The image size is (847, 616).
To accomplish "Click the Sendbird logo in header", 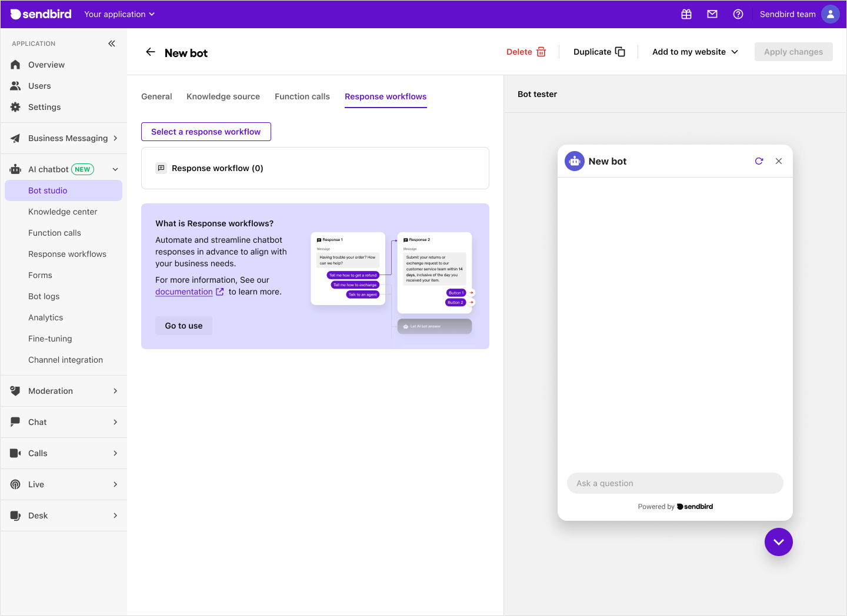I will [41, 14].
